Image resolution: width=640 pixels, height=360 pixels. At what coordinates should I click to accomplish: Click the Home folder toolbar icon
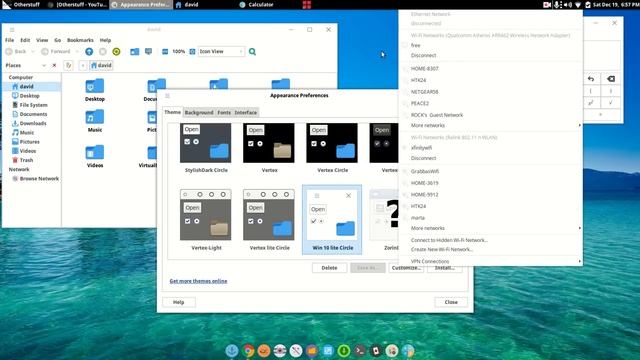coord(135,51)
